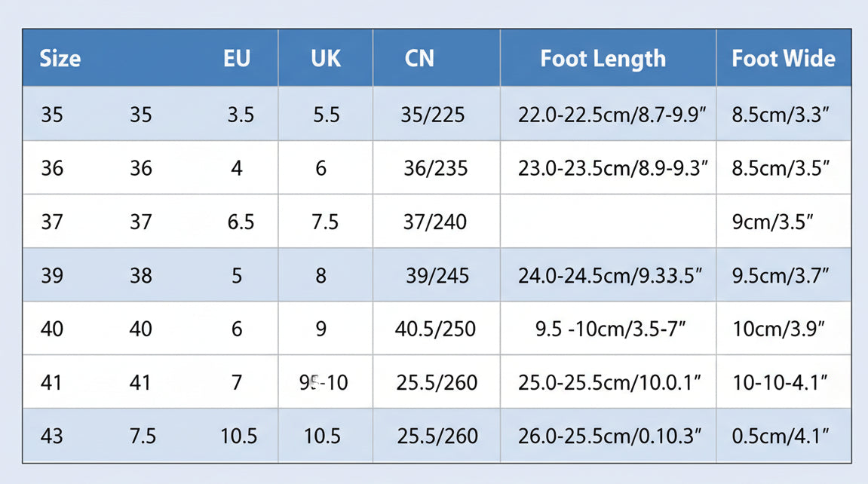Viewport: 868px width, 484px height.
Task: Select the 37/240 cell
Action: (434, 222)
